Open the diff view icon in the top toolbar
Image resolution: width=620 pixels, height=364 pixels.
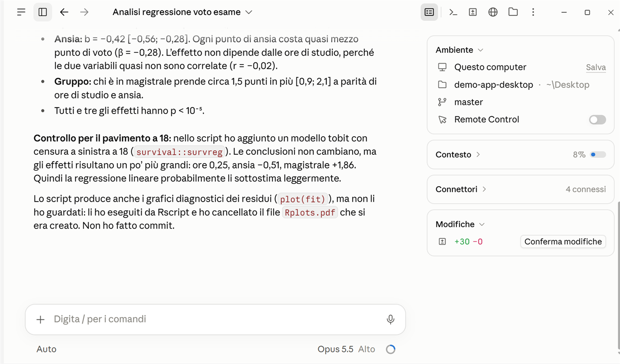(473, 12)
